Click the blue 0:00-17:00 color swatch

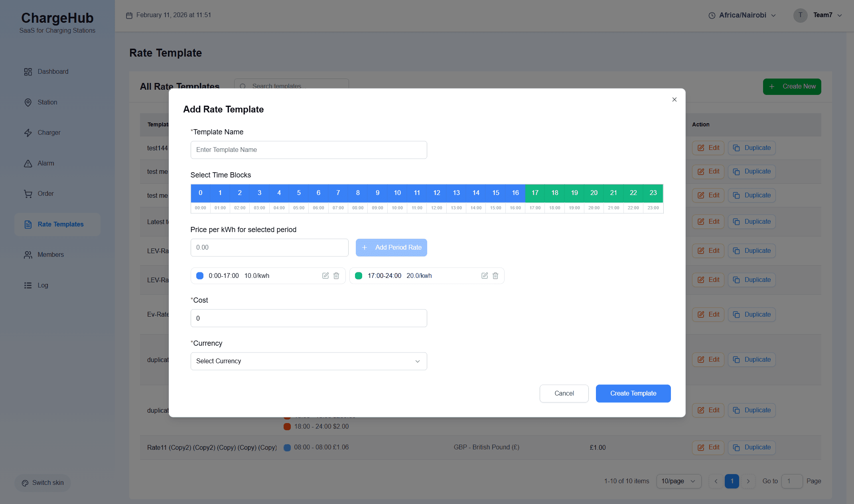tap(200, 276)
